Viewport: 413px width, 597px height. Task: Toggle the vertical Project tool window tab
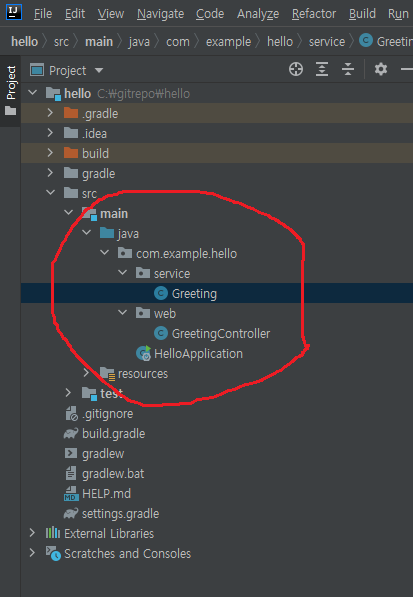click(11, 91)
